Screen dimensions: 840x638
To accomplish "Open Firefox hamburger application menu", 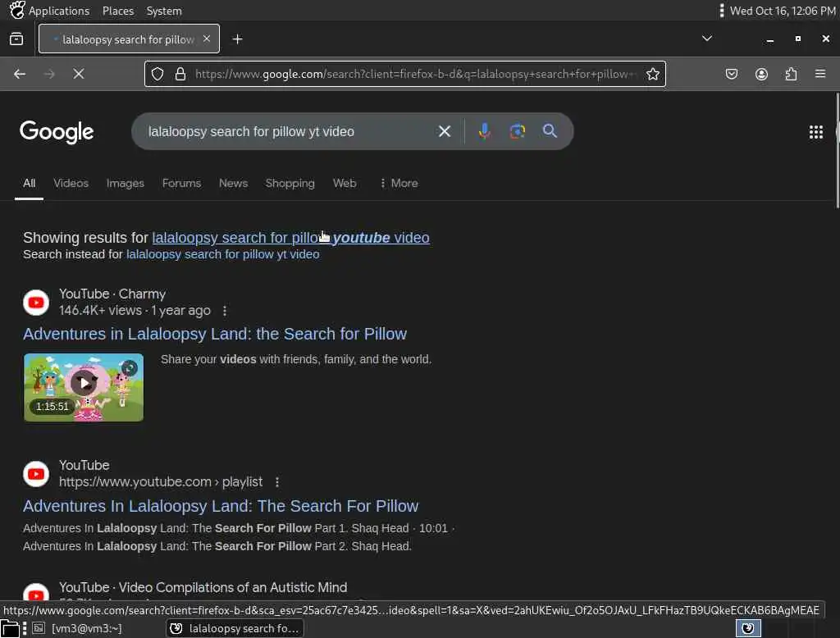I will point(820,74).
